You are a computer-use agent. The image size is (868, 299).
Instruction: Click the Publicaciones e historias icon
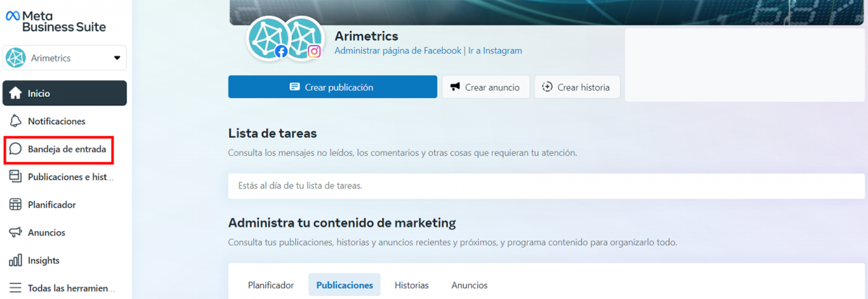pos(15,176)
